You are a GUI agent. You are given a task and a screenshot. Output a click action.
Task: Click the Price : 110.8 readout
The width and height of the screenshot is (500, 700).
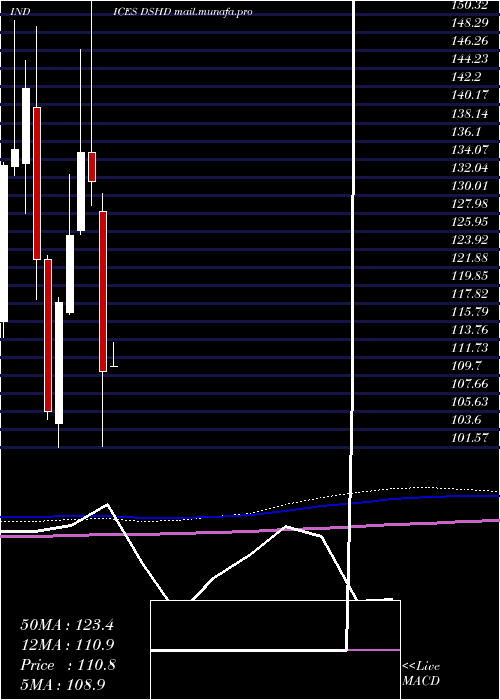(68, 665)
